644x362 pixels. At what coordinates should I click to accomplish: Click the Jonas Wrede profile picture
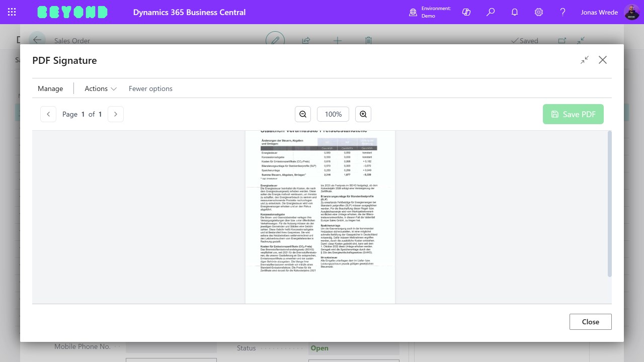tap(632, 12)
